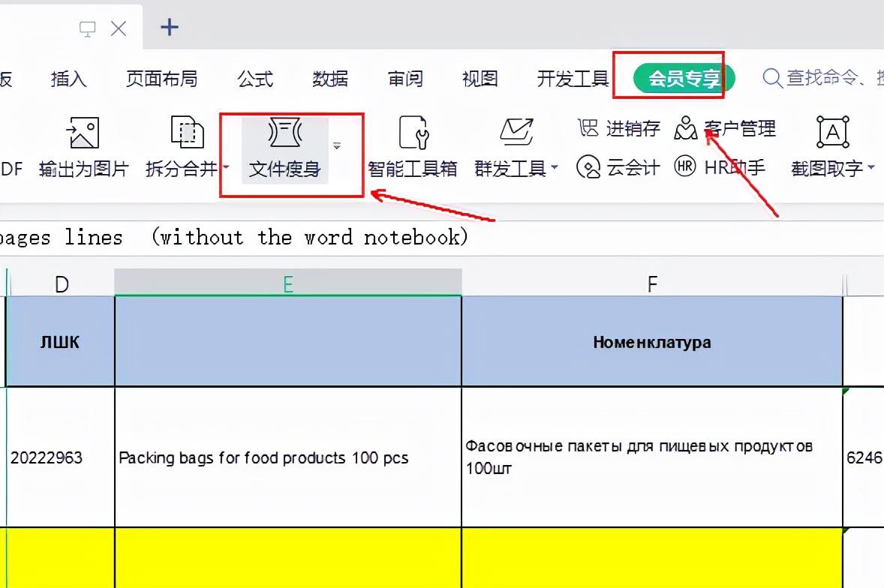Image resolution: width=884 pixels, height=588 pixels.
Task: Select column E header
Action: pos(288,283)
